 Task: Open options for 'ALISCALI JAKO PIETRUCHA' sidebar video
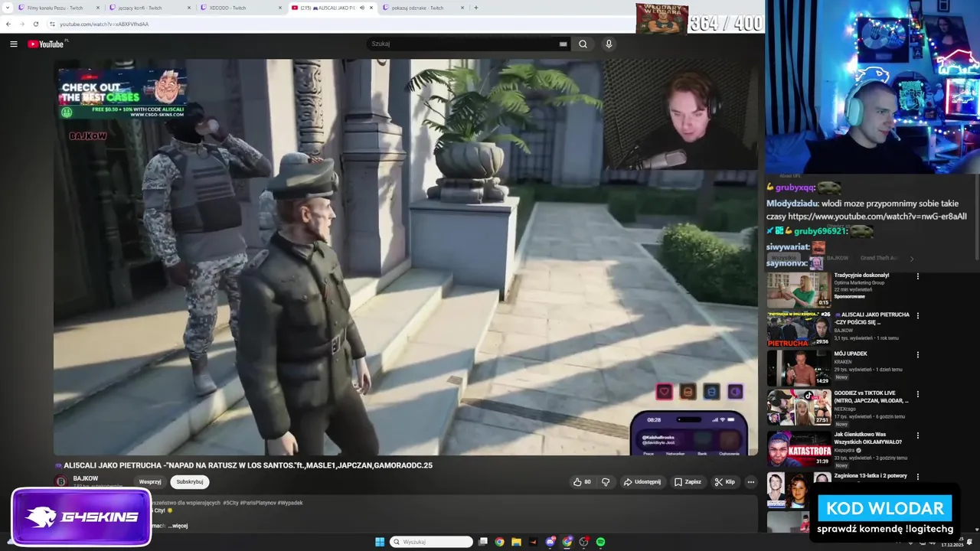pos(918,315)
